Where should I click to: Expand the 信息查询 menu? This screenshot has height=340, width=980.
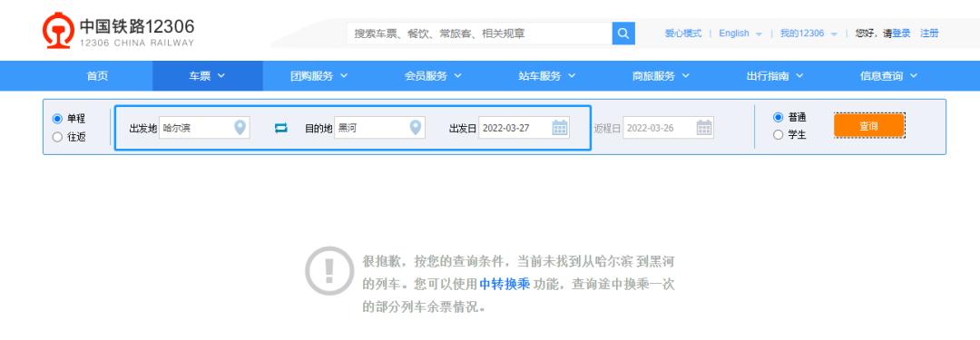(x=888, y=75)
